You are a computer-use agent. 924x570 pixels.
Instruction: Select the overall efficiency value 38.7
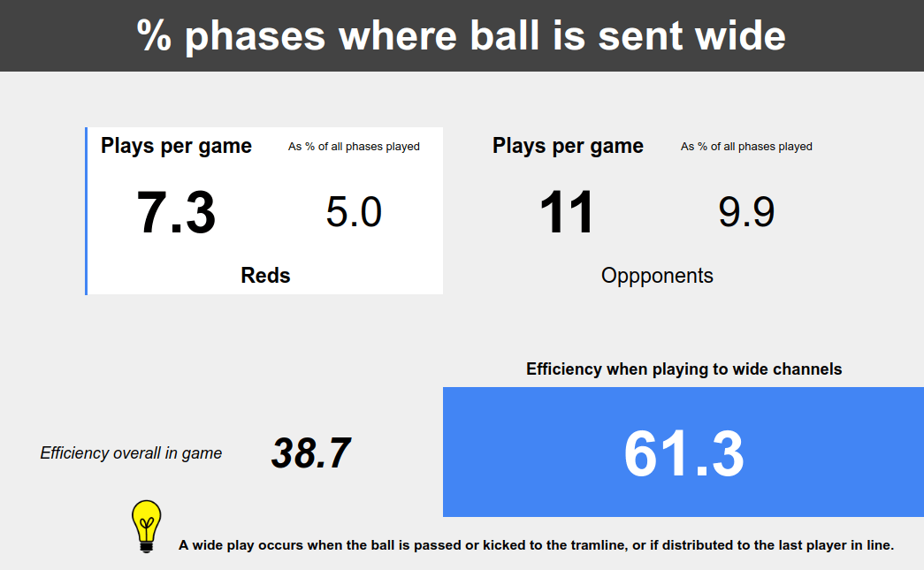311,453
